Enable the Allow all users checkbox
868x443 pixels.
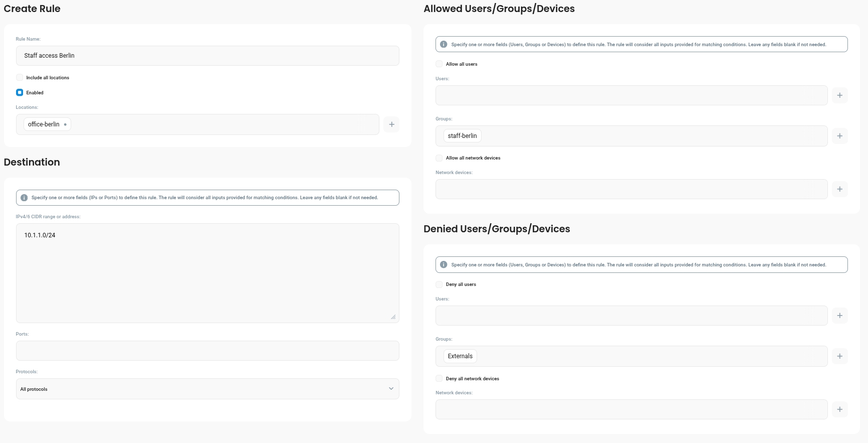(439, 64)
